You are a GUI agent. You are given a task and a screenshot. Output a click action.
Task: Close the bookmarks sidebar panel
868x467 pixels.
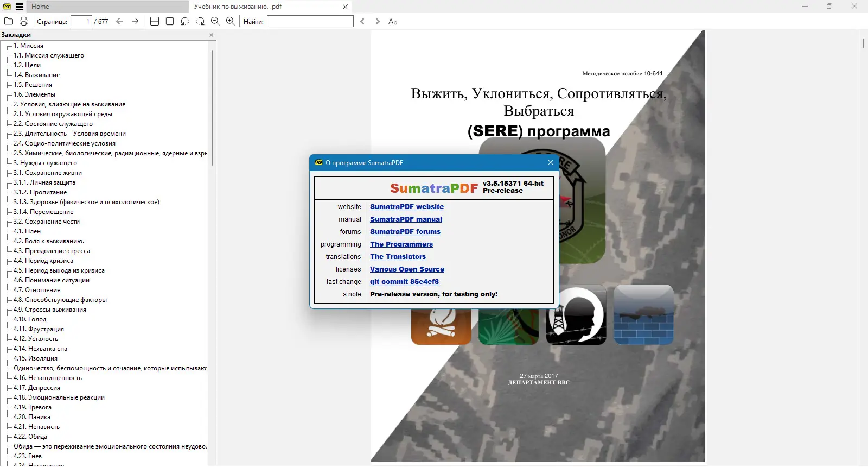click(x=212, y=35)
